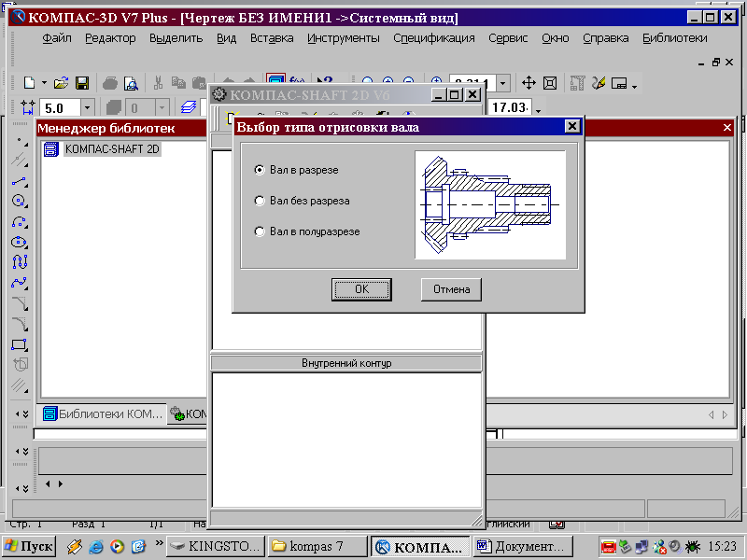Switch to Документ Word taskbar button
This screenshot has height=560, width=747.
tap(524, 546)
